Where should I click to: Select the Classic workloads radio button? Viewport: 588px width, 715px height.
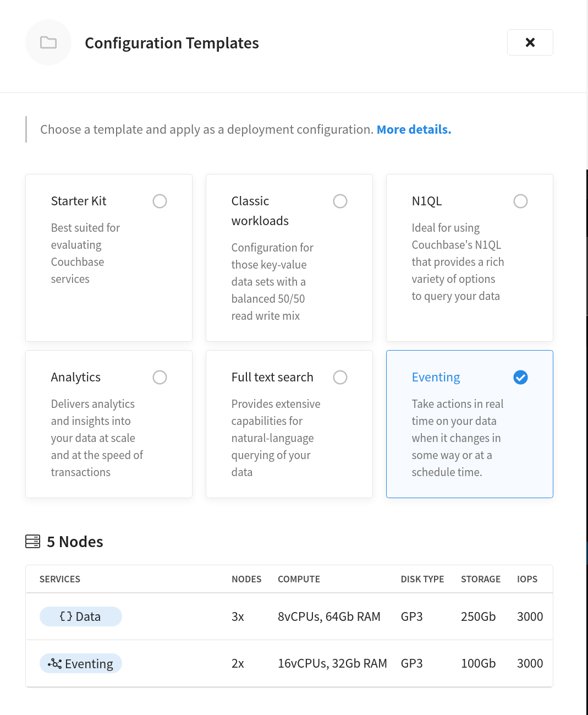pos(340,201)
